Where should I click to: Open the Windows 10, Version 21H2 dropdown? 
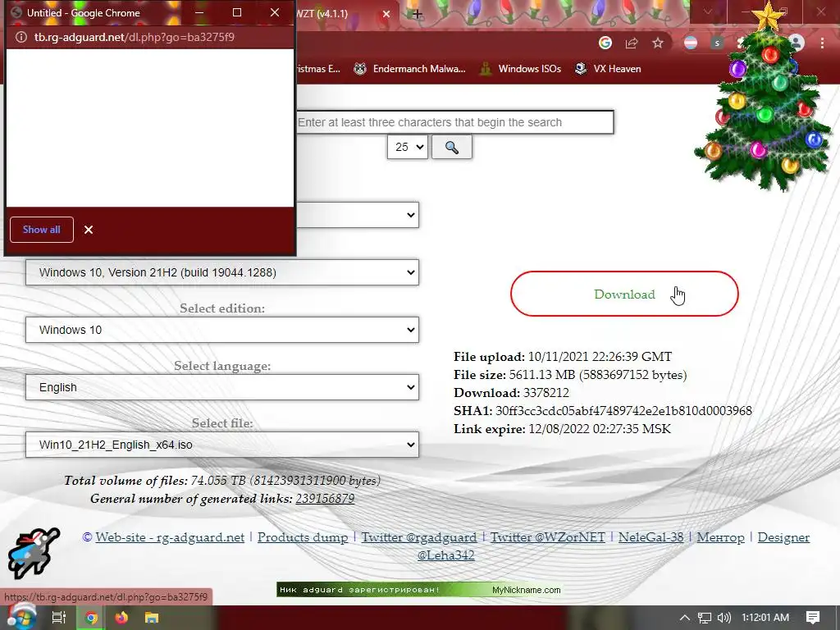coord(221,272)
